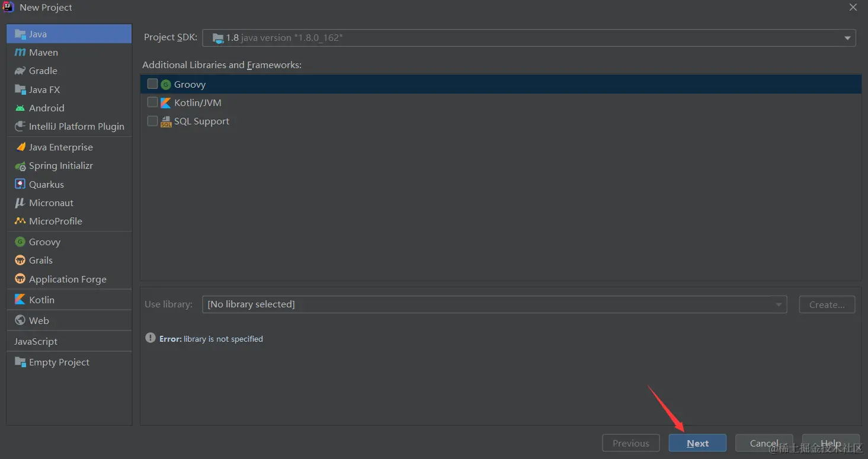The height and width of the screenshot is (459, 868).
Task: Click the error warning icon
Action: point(150,338)
